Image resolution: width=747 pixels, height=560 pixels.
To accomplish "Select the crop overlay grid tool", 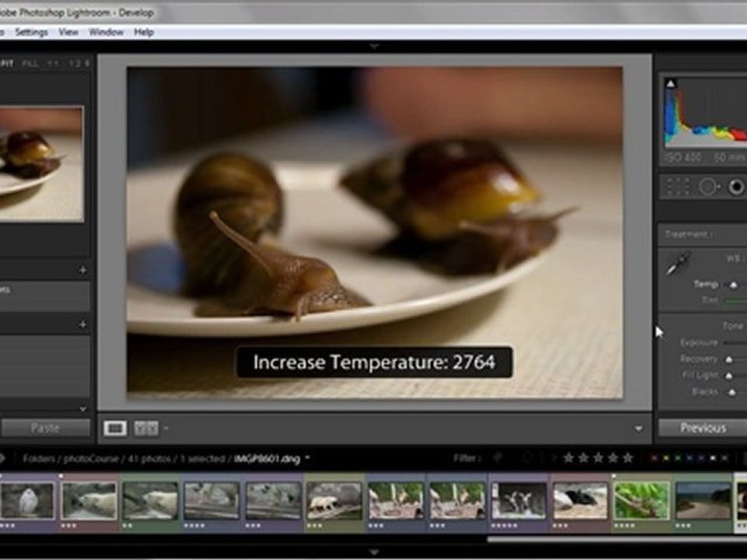I will tap(677, 187).
